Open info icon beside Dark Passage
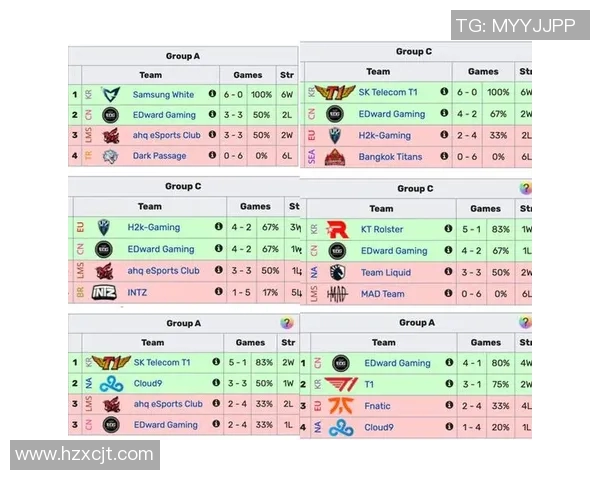This screenshot has width=600, height=480. click(x=213, y=155)
